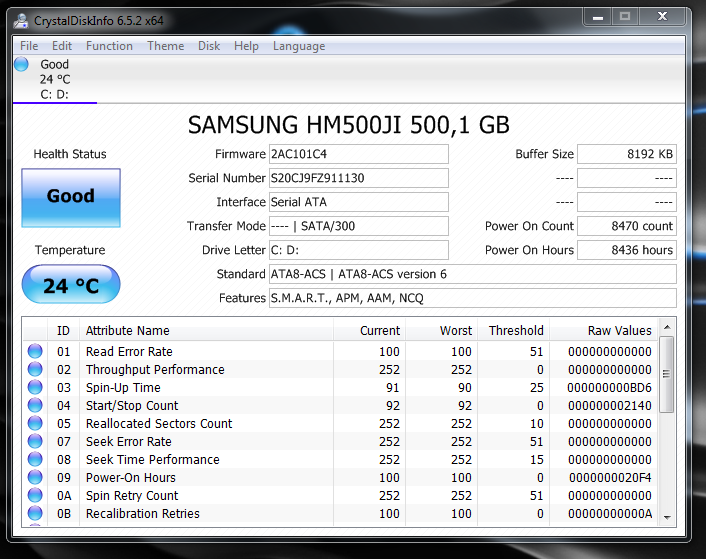Screen dimensions: 706x559
Task: Click the Power On Hours value box
Action: tap(627, 250)
